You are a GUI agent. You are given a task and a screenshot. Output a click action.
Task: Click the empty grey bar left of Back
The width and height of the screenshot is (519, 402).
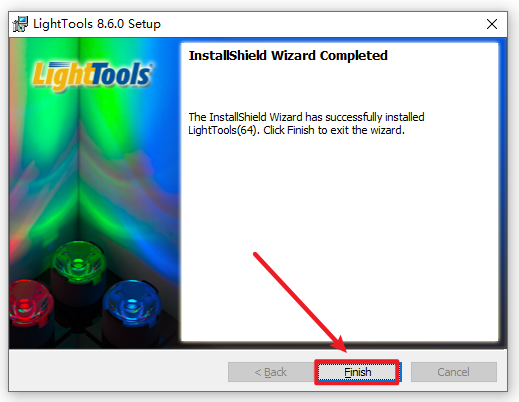(118, 371)
